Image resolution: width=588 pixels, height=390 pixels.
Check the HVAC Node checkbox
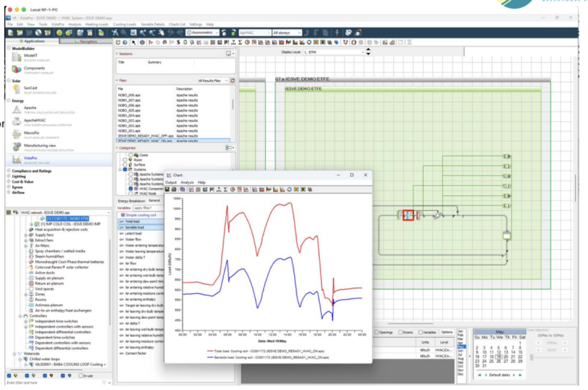(x=130, y=194)
